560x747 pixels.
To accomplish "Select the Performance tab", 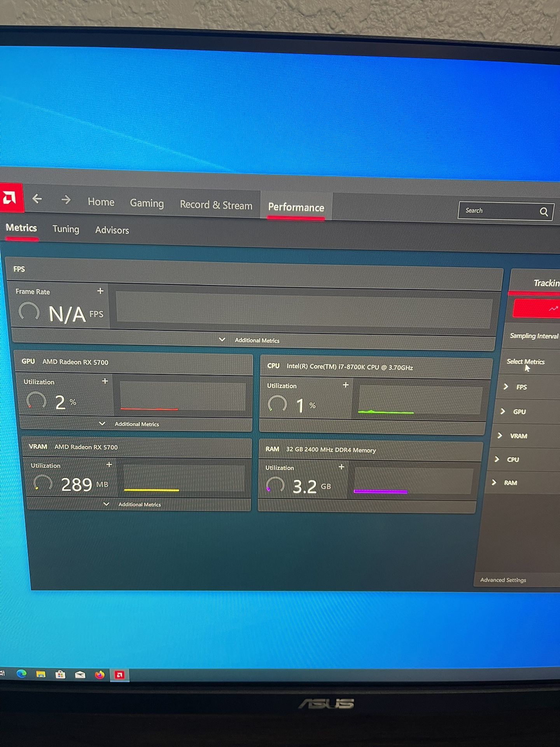I will coord(296,207).
